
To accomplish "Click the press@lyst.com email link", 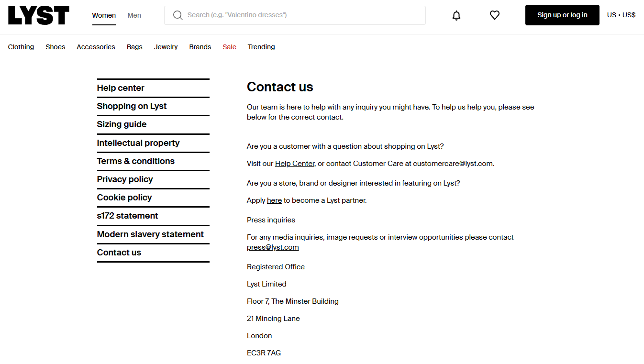I will [x=273, y=247].
